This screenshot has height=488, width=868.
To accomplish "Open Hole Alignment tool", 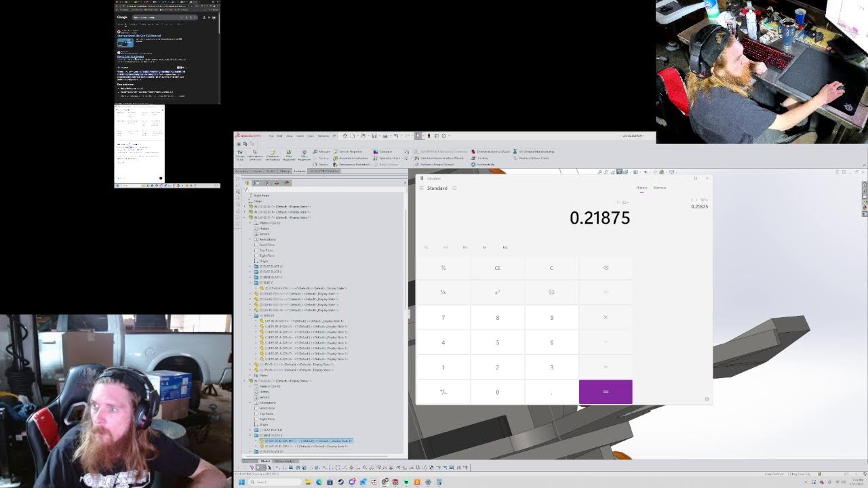I will (x=288, y=155).
